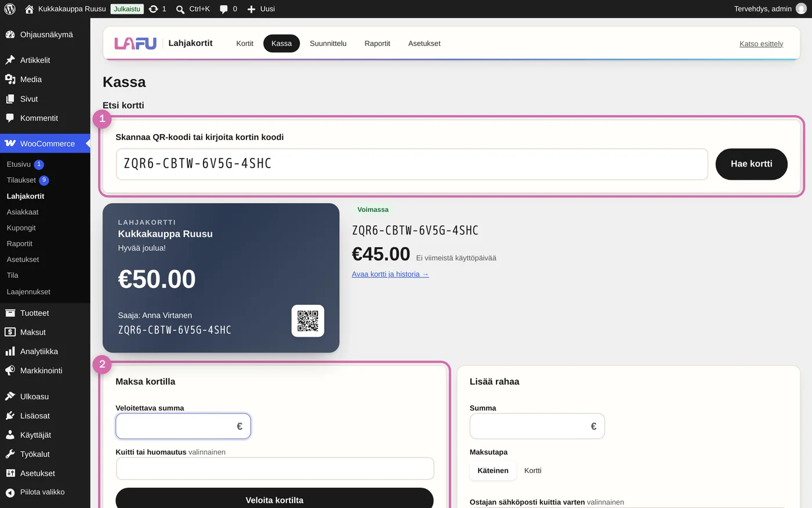The image size is (812, 508).
Task: Click the Hae kortti button
Action: (752, 164)
